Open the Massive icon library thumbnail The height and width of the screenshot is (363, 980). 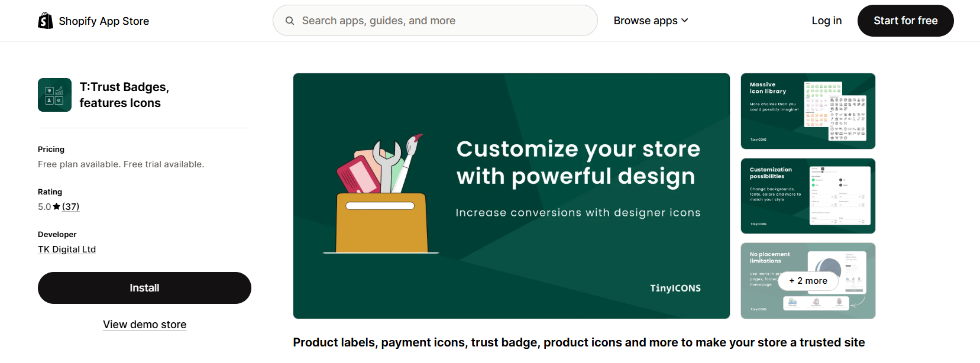tap(808, 111)
